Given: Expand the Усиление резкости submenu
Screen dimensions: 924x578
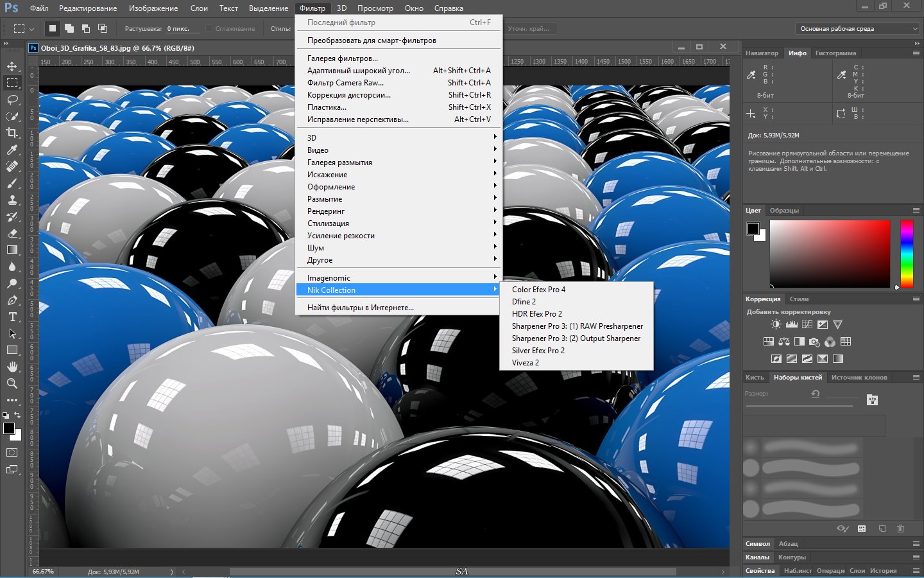Looking at the screenshot, I should tap(399, 235).
